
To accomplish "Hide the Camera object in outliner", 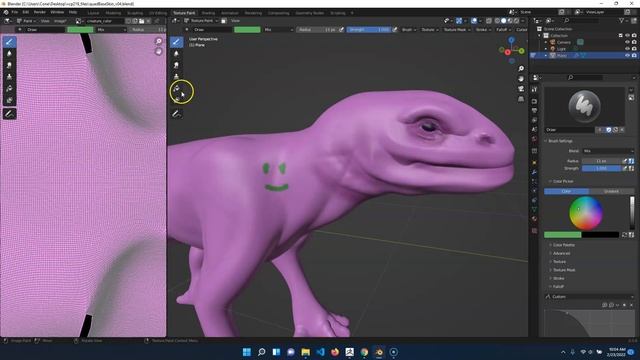I will (x=627, y=42).
